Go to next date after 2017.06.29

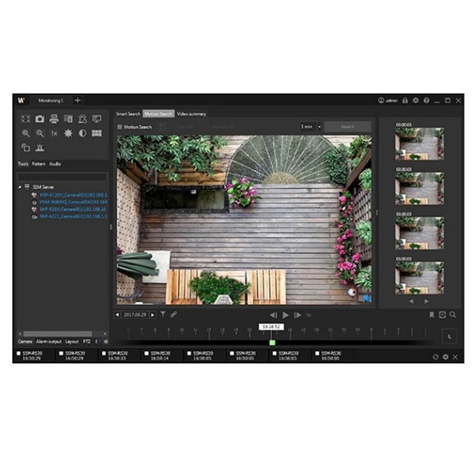(x=153, y=315)
